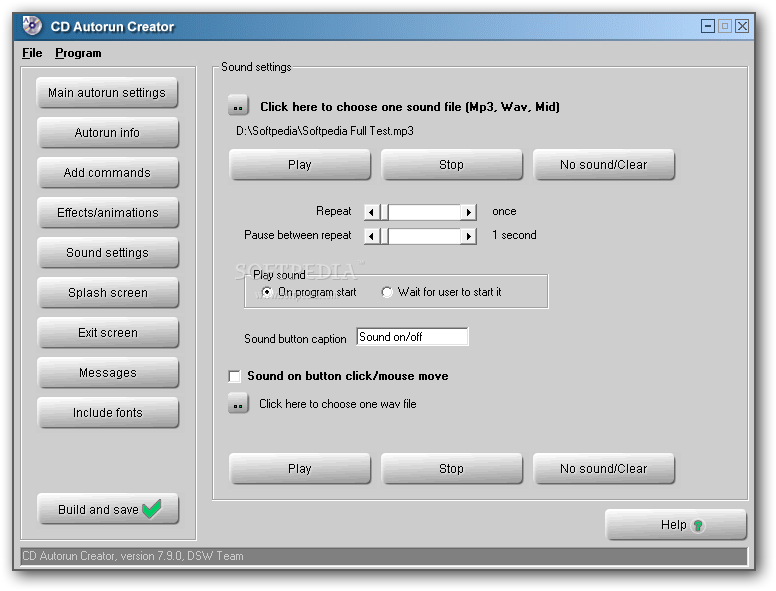
Task: Play the selected mp3 sound file
Action: (x=299, y=165)
